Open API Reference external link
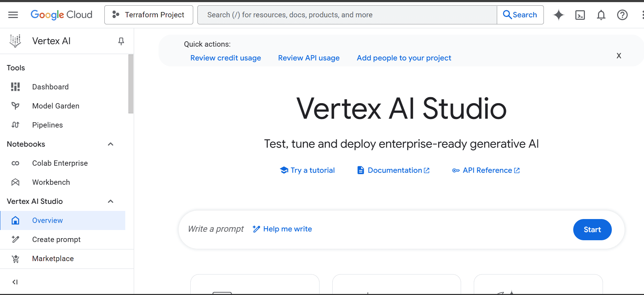This screenshot has height=295, width=644. coord(486,170)
